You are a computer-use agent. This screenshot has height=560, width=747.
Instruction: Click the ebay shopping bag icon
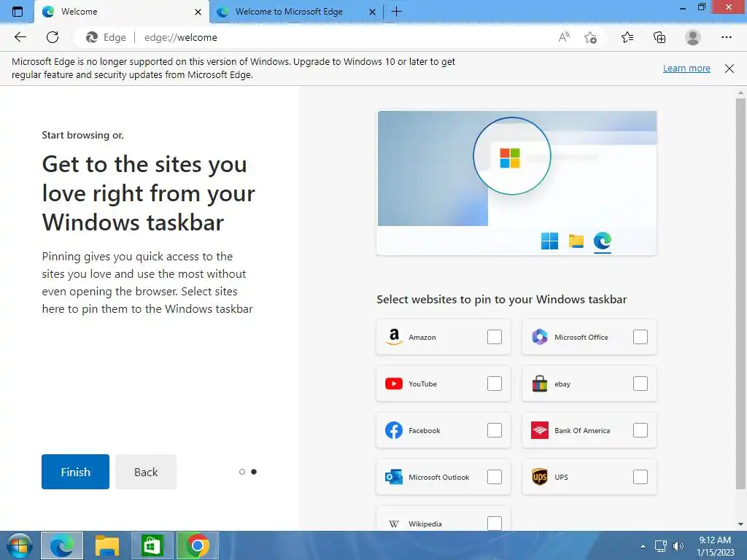tap(540, 384)
